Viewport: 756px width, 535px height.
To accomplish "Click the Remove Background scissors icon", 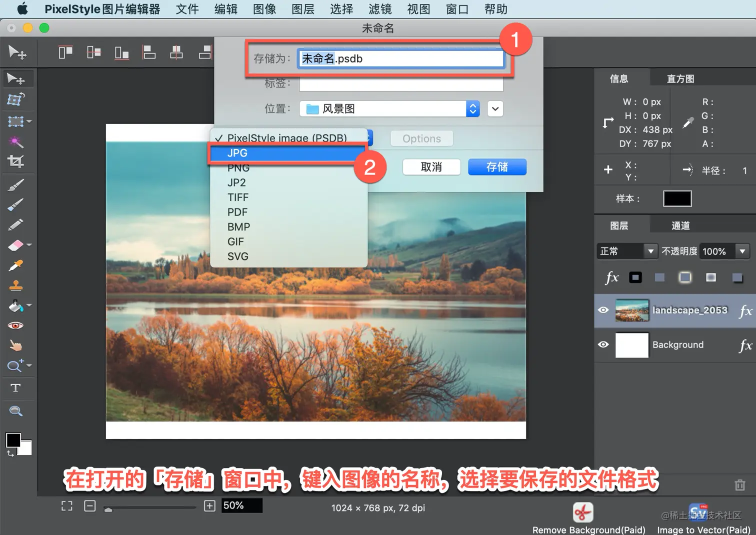I will tap(582, 512).
